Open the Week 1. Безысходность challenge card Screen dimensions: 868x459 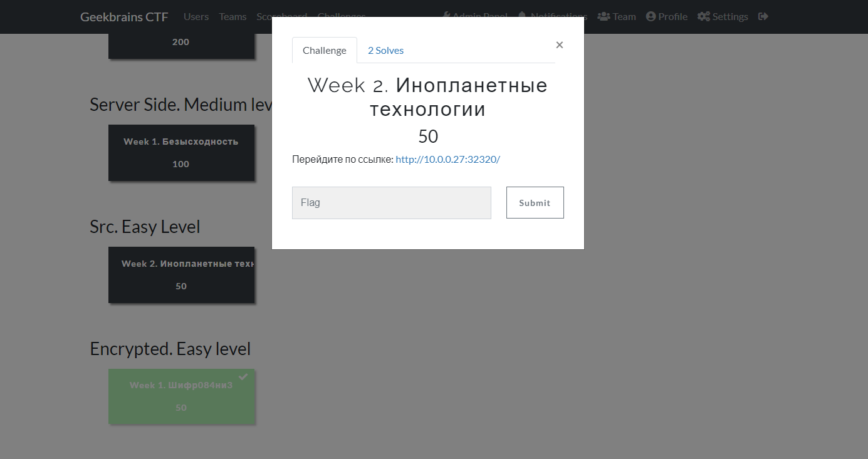tap(181, 153)
